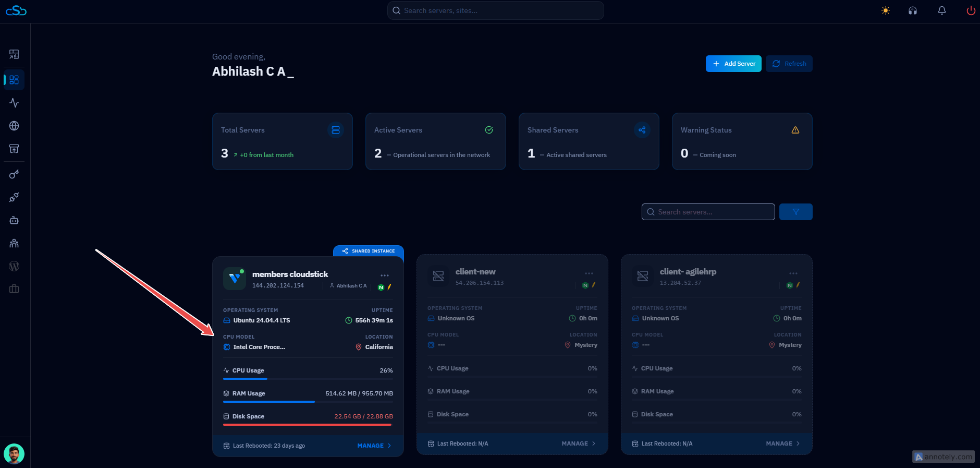
Task: Click the CloudStick logo in the header
Action: pos(16,10)
